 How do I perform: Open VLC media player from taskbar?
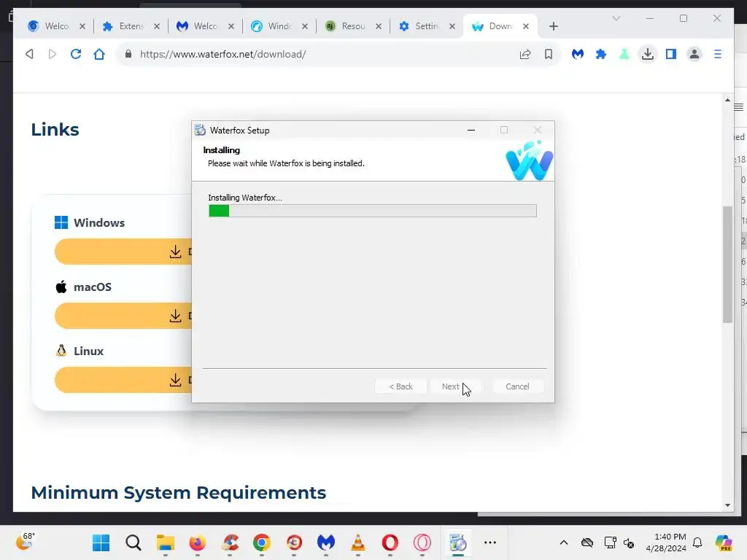click(x=357, y=542)
